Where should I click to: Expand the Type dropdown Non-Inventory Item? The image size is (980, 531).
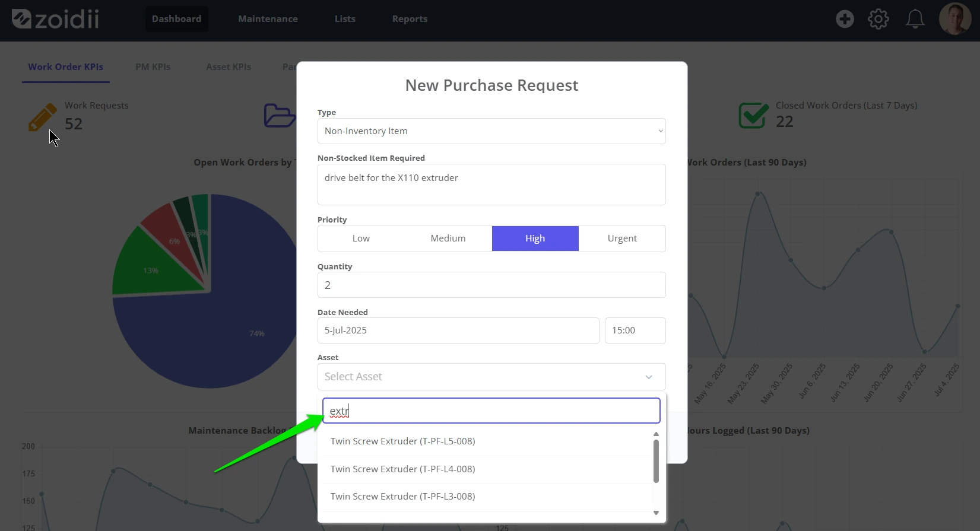[x=491, y=131]
